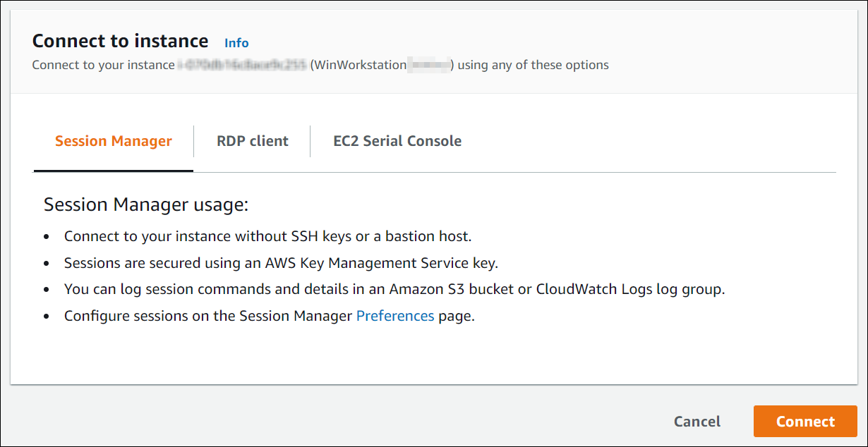The image size is (868, 447).
Task: Click the orange Connect button
Action: 805,422
